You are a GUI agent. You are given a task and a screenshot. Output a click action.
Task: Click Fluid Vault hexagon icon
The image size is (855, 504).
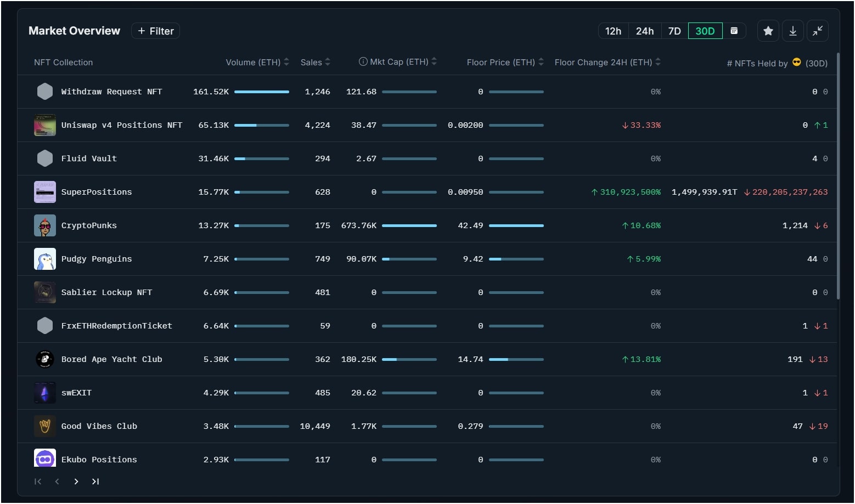pyautogui.click(x=45, y=158)
